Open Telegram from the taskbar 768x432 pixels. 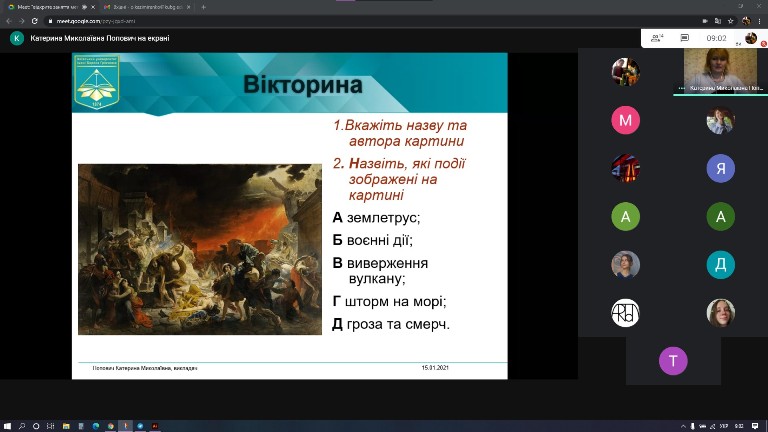(x=141, y=426)
